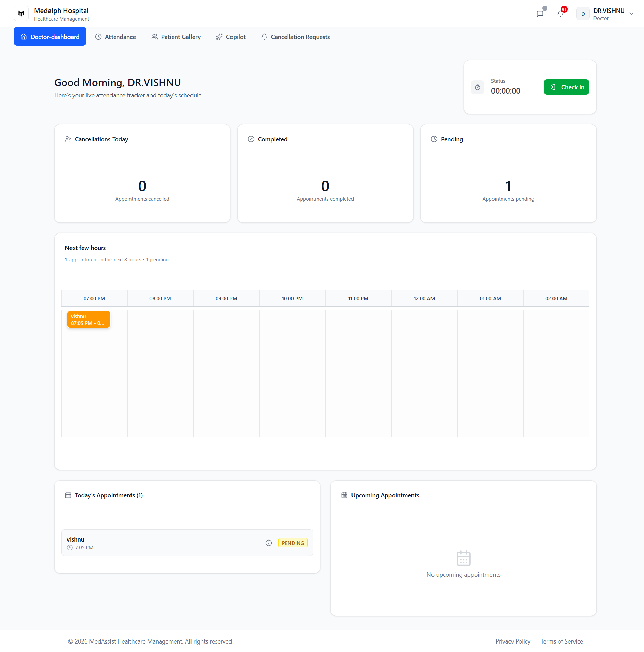Open the Privacy Policy link
This screenshot has width=644, height=652.
(x=513, y=641)
